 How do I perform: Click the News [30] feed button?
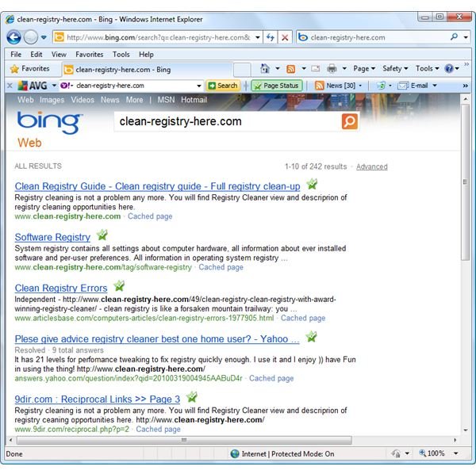click(338, 86)
